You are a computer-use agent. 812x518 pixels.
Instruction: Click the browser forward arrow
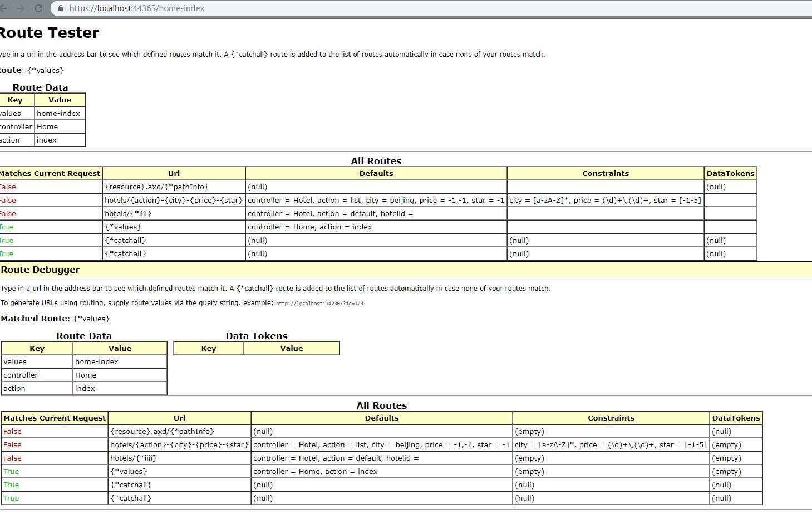21,8
